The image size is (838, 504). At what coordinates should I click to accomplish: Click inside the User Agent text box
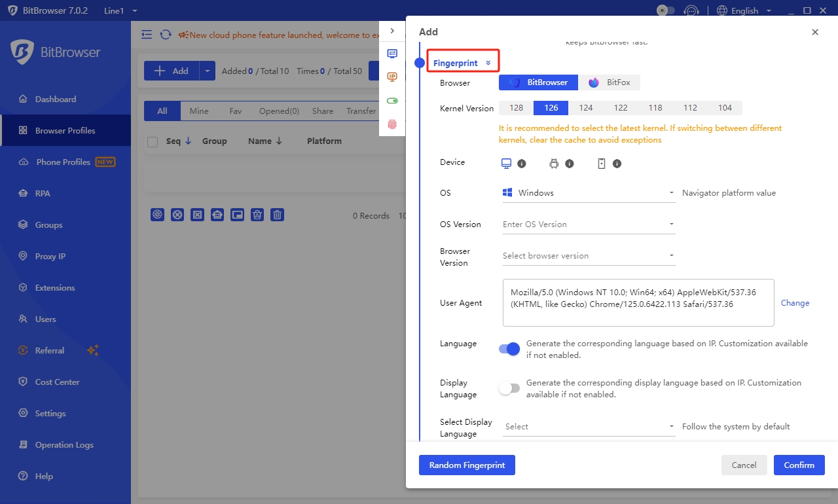click(x=638, y=302)
